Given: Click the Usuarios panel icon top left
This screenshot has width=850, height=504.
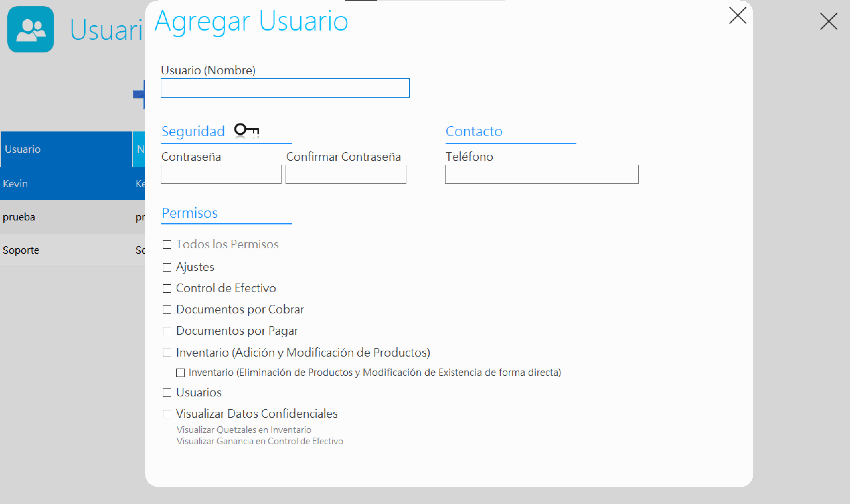Looking at the screenshot, I should click(x=31, y=29).
